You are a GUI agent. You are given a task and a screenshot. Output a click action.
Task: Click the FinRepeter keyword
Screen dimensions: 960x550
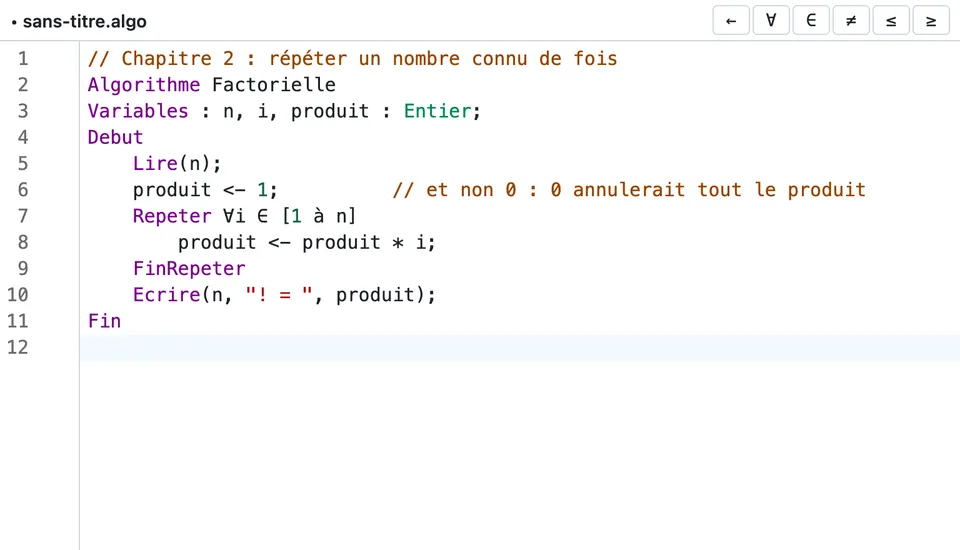coord(189,269)
